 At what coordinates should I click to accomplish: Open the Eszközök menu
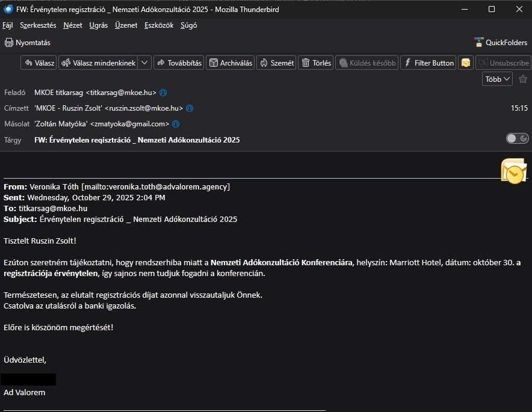[x=159, y=25]
